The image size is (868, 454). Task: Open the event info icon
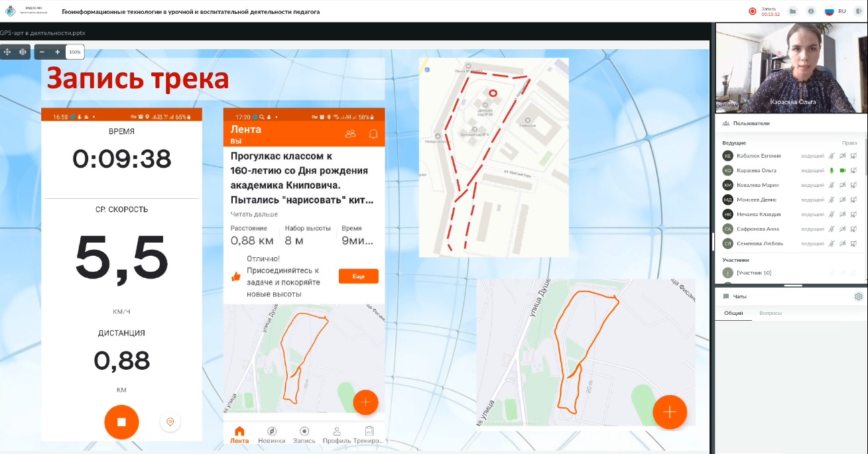tap(810, 11)
